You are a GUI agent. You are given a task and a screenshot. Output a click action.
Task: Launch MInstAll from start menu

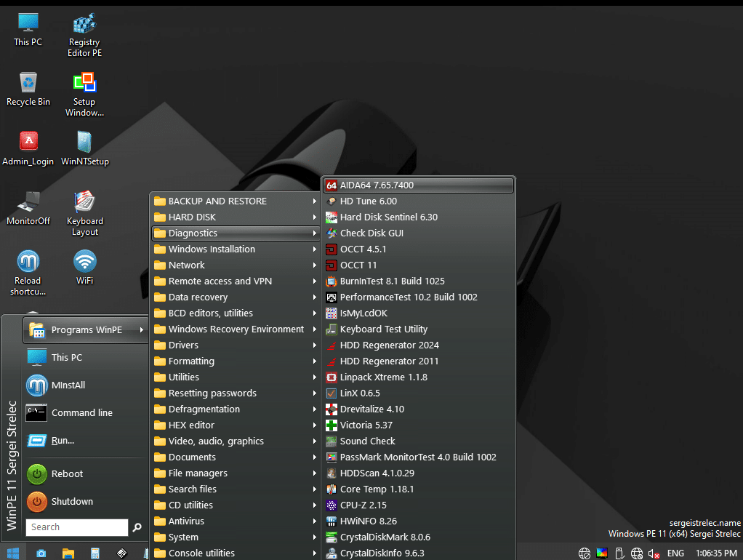pyautogui.click(x=86, y=385)
